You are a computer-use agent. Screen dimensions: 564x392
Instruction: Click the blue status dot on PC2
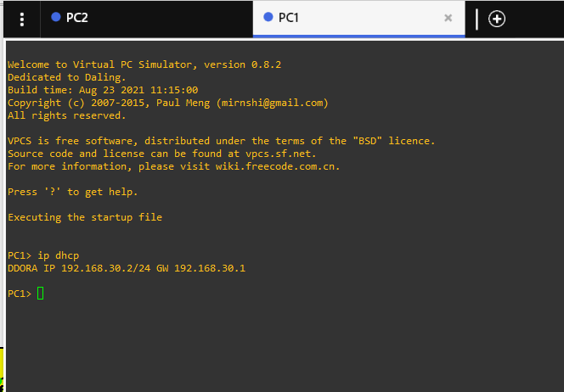[x=56, y=17]
